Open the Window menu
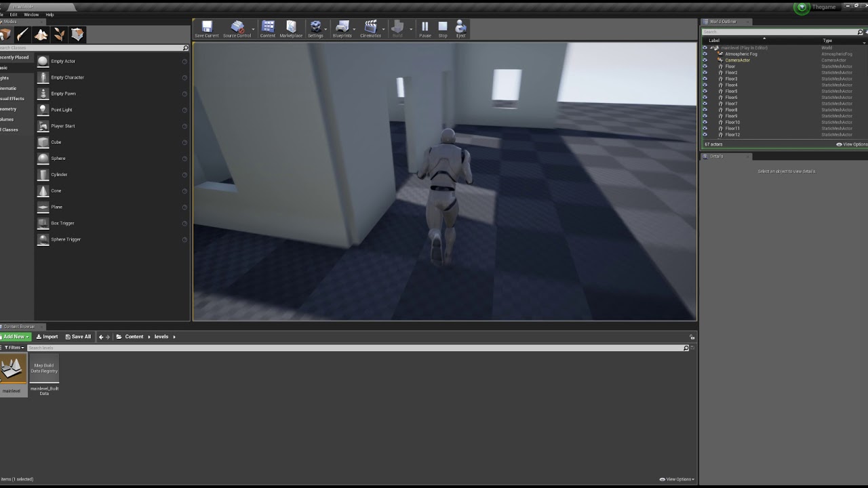This screenshot has height=488, width=868. (31, 14)
